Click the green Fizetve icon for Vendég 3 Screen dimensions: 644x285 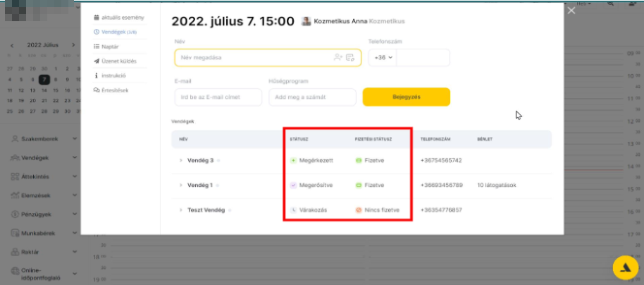359,160
